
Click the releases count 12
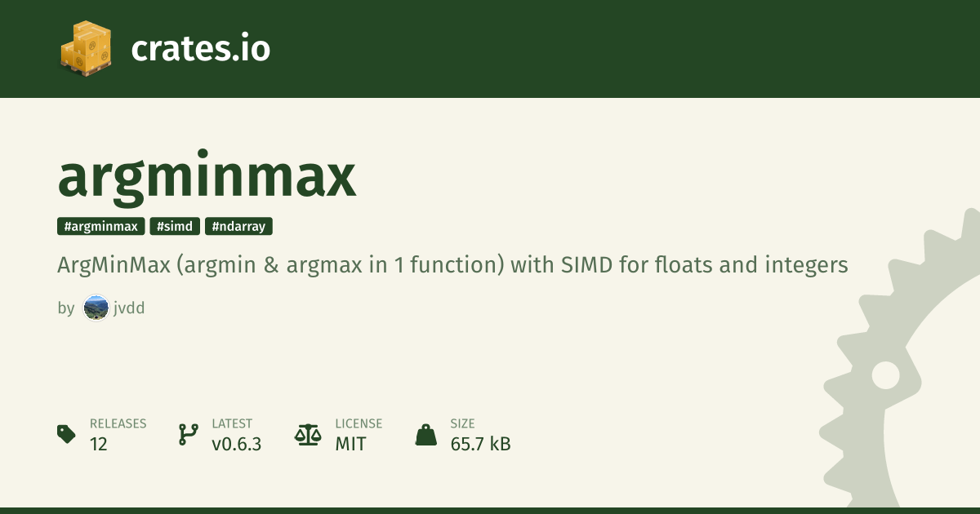tap(99, 444)
